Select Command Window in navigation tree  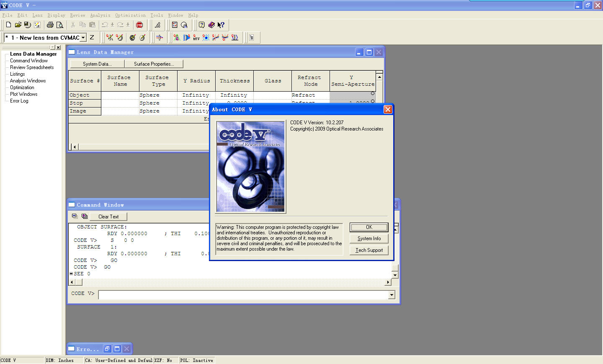click(x=29, y=61)
